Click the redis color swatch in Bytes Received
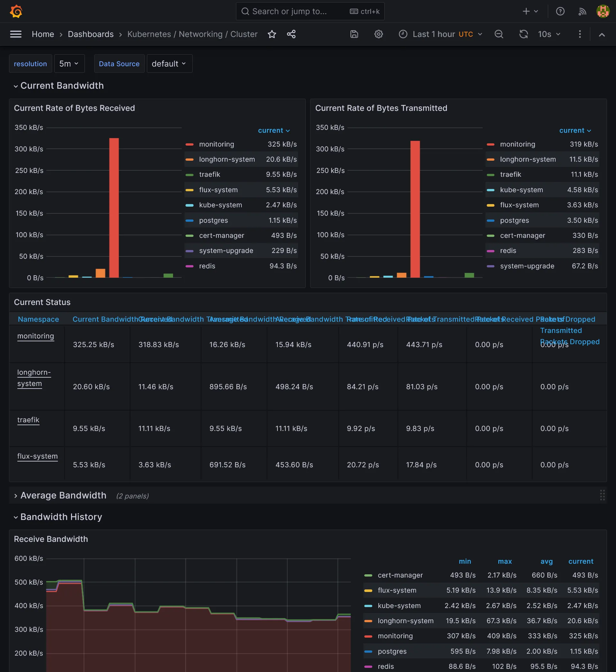 [189, 266]
